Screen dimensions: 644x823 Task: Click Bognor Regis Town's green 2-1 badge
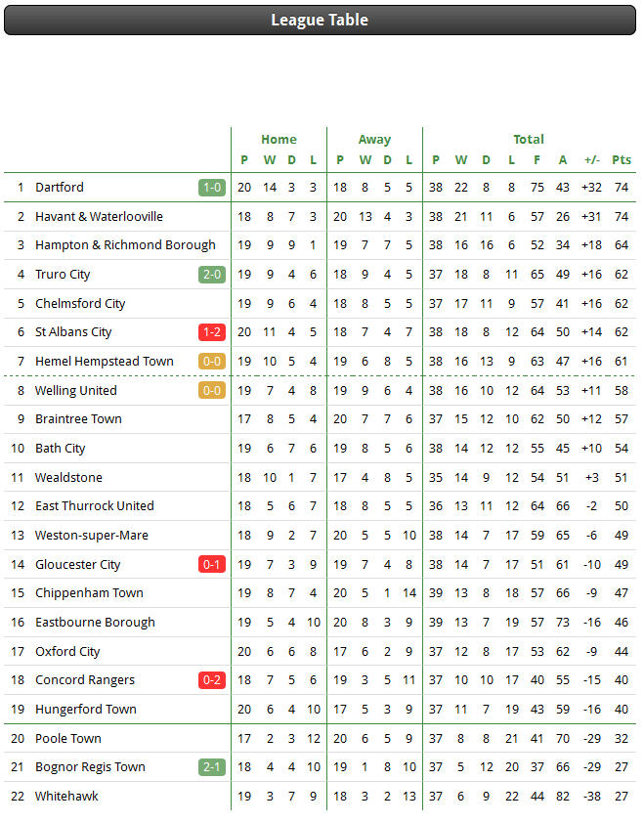click(212, 767)
